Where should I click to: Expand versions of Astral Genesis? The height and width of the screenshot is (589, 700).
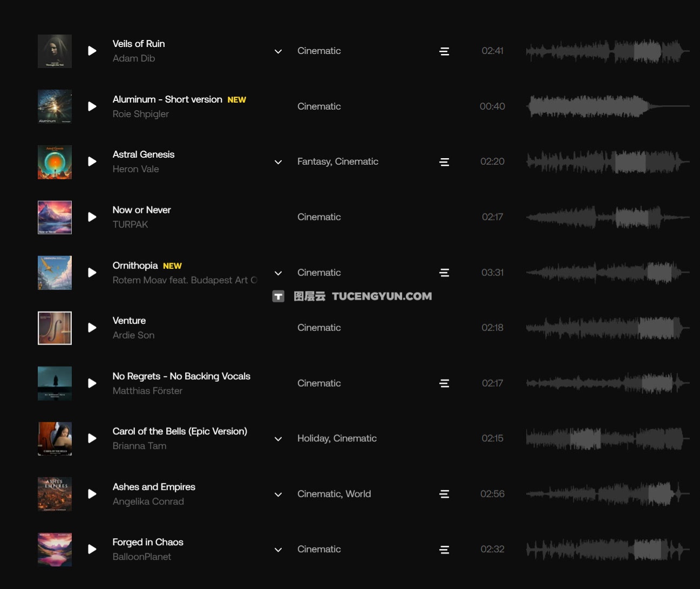coord(278,162)
